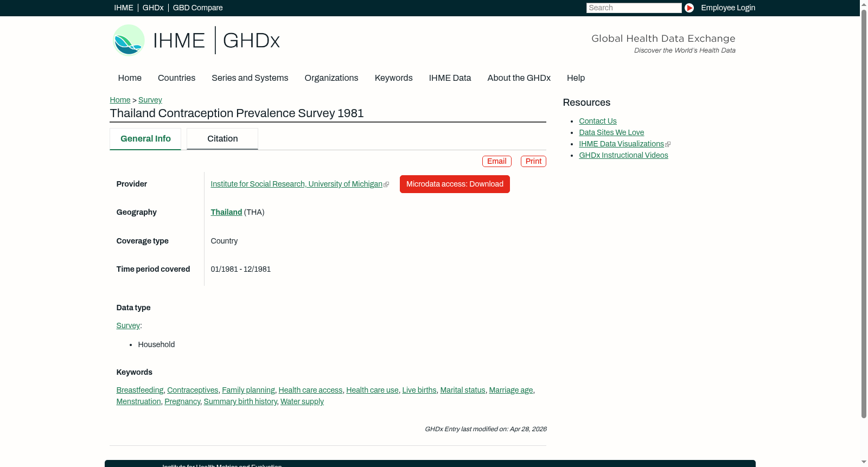Open Live births keyword link
Image resolution: width=868 pixels, height=467 pixels.
tap(419, 390)
